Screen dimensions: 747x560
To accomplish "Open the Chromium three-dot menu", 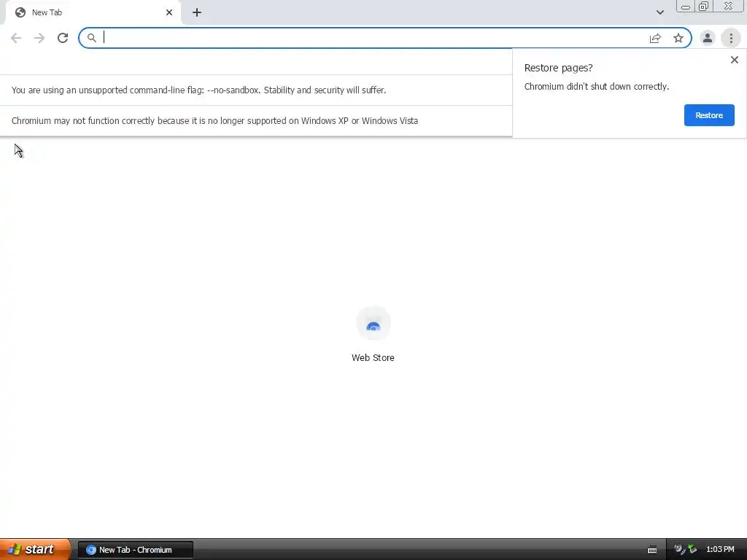I will [x=731, y=38].
